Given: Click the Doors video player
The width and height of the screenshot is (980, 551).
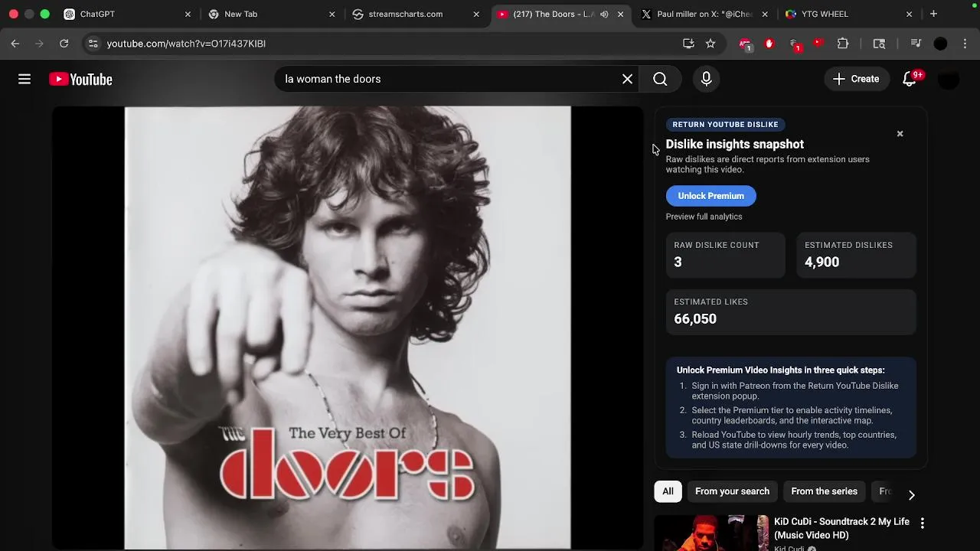Looking at the screenshot, I should (x=348, y=328).
